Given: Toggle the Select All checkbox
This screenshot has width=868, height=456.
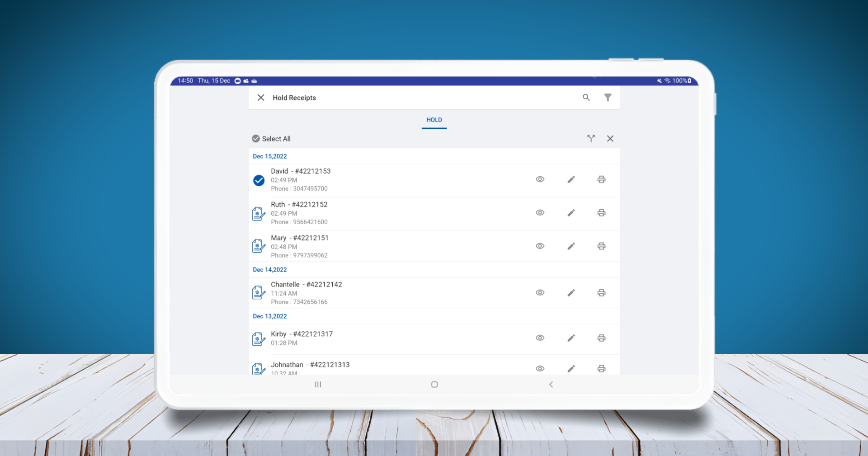Looking at the screenshot, I should point(256,139).
